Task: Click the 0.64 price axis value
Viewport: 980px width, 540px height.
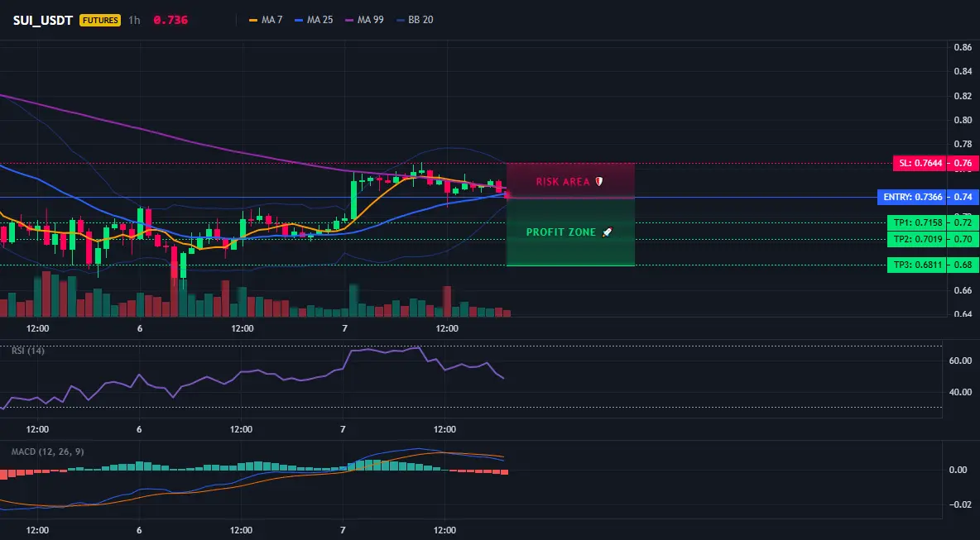Action: tap(963, 314)
